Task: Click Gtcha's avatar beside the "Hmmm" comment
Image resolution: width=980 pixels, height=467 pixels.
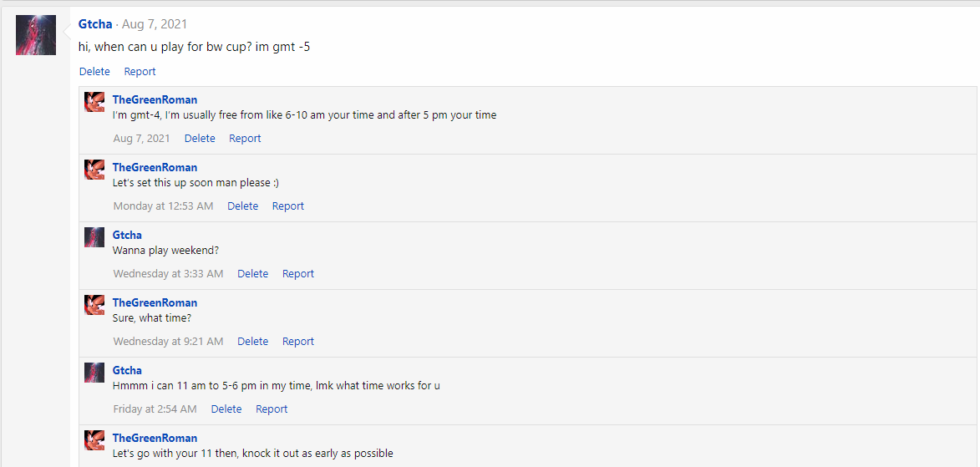Action: (x=94, y=373)
